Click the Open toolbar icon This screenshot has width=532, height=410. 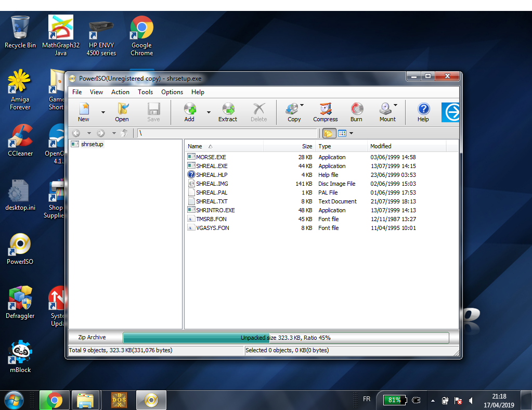(122, 112)
